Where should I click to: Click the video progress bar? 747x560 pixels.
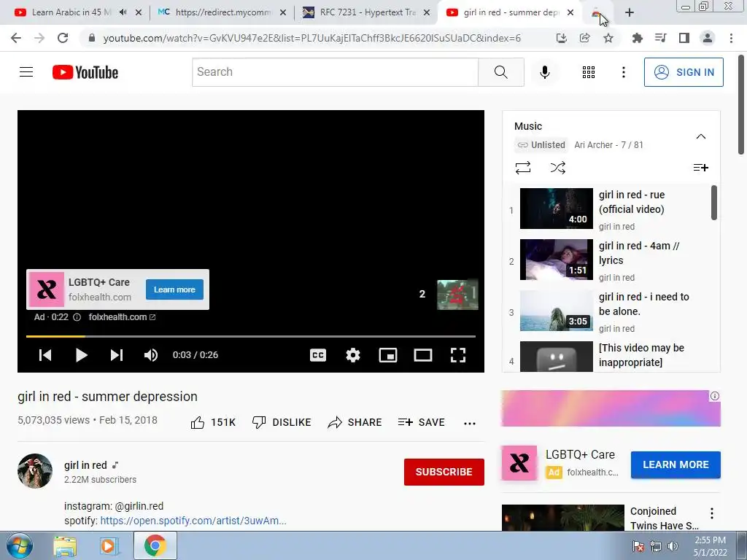(251, 336)
